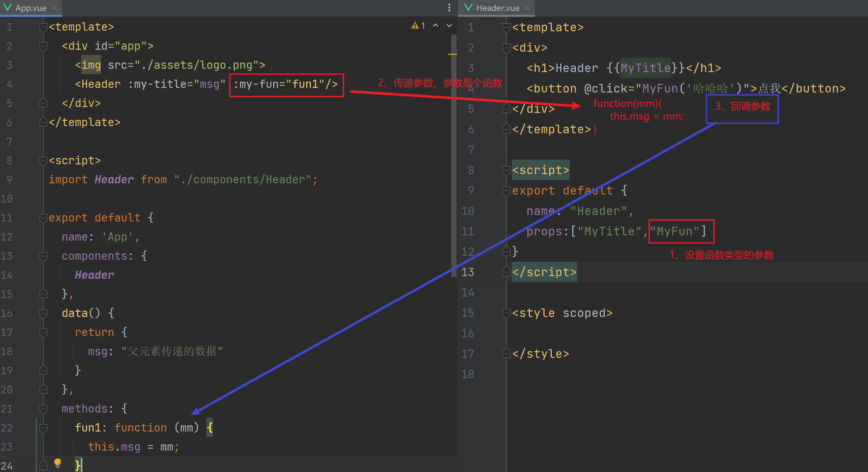Collapse the script block in Header.vue line 8
868x472 pixels.
(x=506, y=170)
